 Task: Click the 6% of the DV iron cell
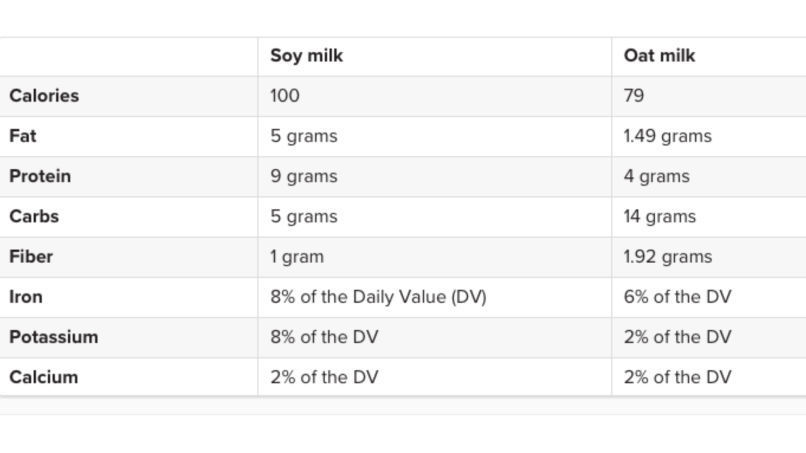point(677,297)
